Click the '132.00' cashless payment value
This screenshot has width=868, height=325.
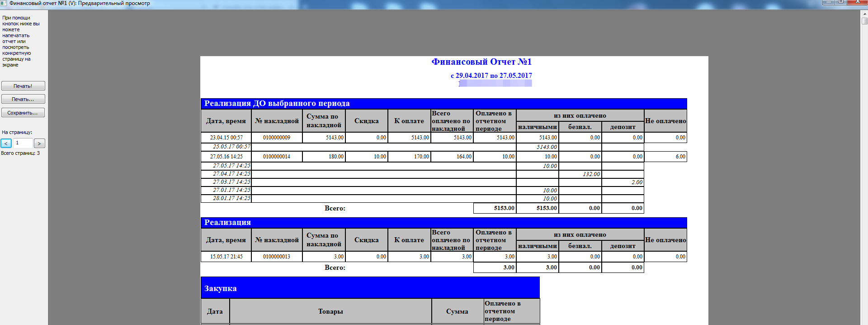(x=591, y=174)
